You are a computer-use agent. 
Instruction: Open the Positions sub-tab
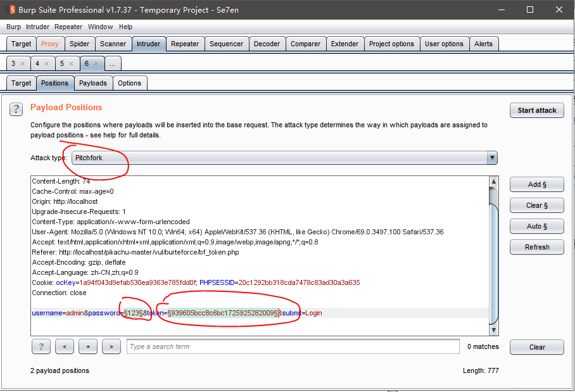tap(54, 83)
